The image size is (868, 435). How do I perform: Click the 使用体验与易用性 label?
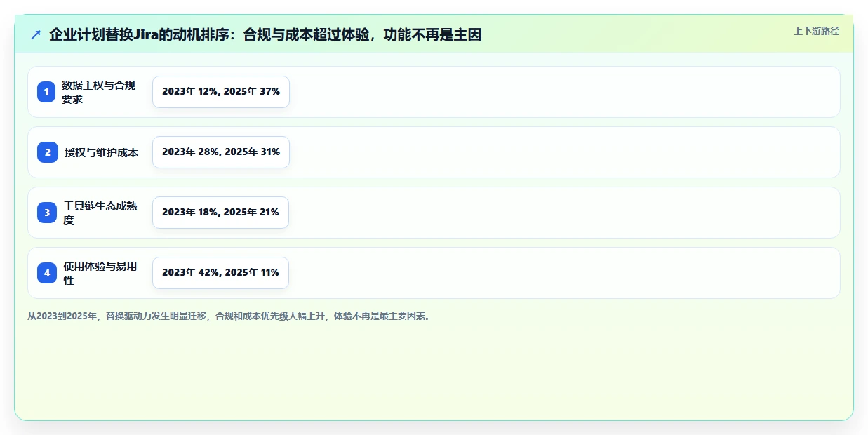coord(100,273)
